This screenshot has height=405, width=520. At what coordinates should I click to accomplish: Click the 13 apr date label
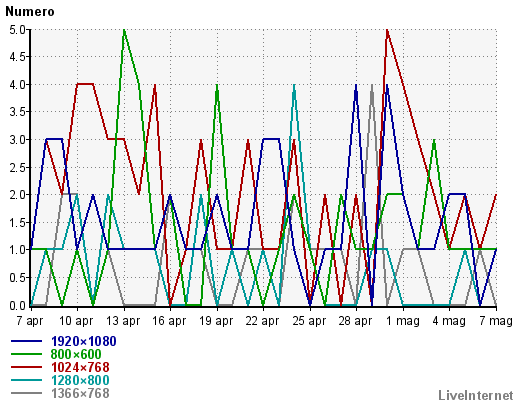123,321
